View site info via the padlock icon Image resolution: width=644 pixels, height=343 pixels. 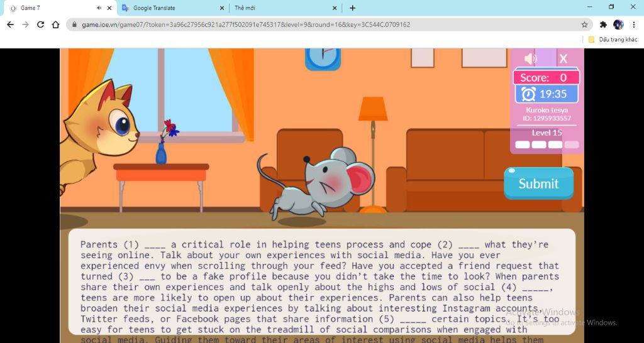coord(74,24)
